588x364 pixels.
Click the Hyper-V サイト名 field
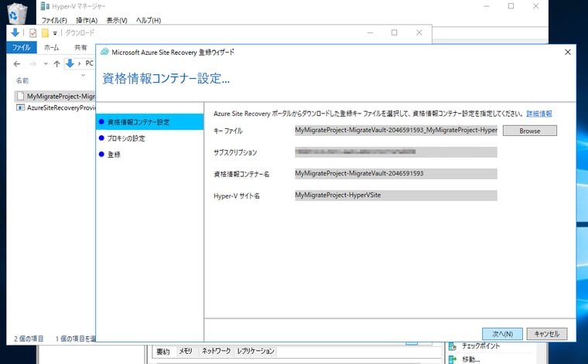click(396, 196)
